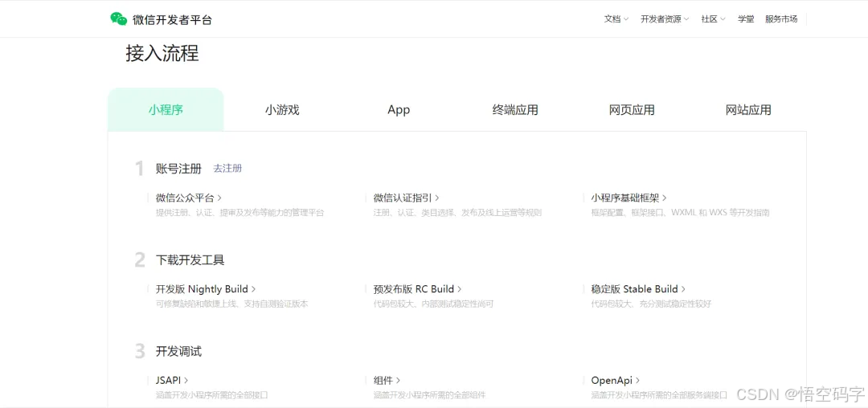Screen dimensions: 868x408
Task: Click the 去注册 link
Action: (x=227, y=169)
